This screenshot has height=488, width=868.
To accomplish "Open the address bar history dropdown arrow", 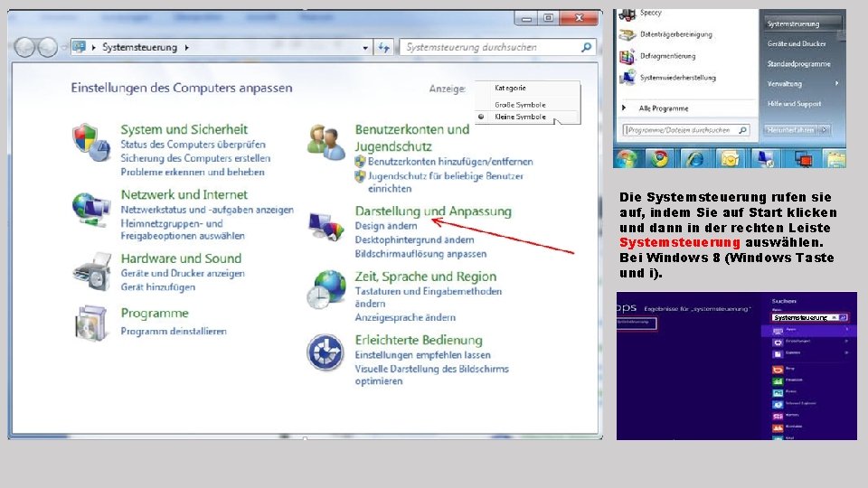I will point(365,48).
